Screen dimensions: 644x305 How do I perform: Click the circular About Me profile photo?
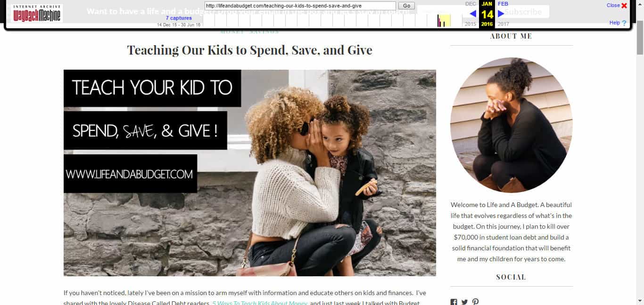coord(512,125)
